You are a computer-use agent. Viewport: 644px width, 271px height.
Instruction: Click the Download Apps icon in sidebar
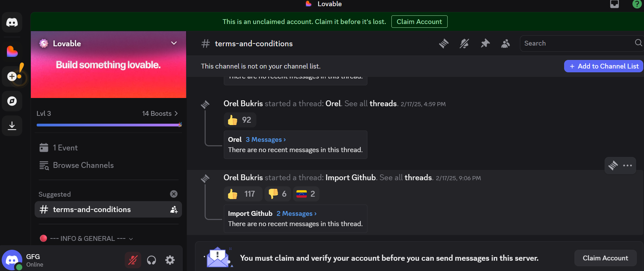(12, 125)
